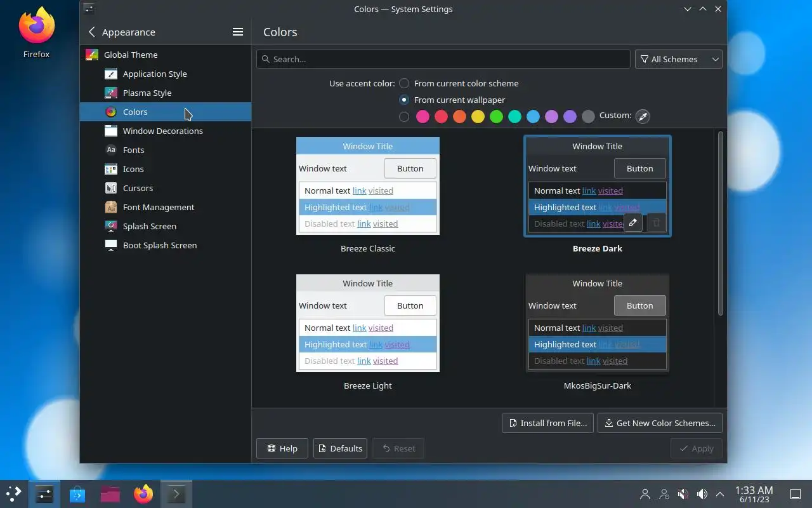812x508 pixels.
Task: Restore settings with the Defaults button
Action: (x=340, y=448)
